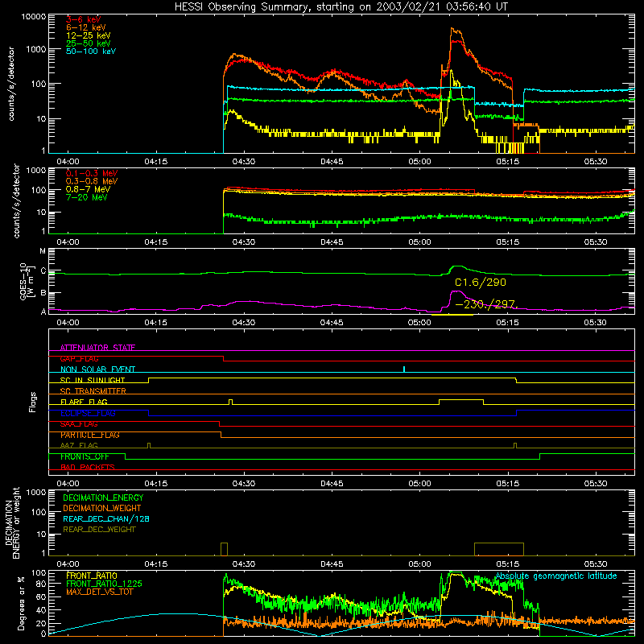Select the SC_IN_SUNLIGHT flag label

[93, 380]
